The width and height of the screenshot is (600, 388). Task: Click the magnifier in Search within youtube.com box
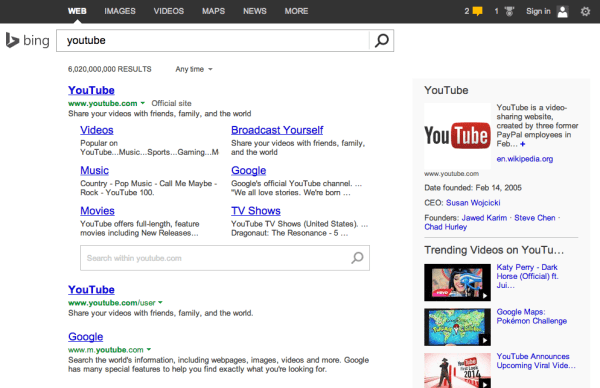[x=357, y=258]
